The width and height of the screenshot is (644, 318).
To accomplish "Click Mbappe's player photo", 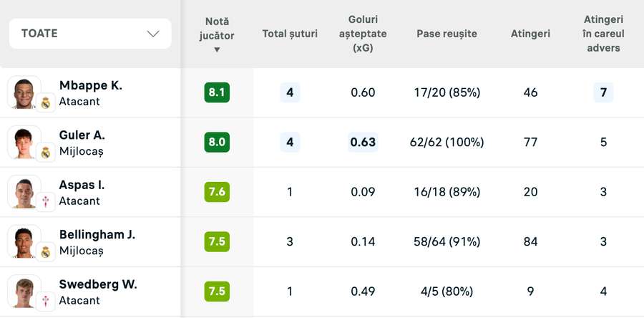I will coord(24,92).
